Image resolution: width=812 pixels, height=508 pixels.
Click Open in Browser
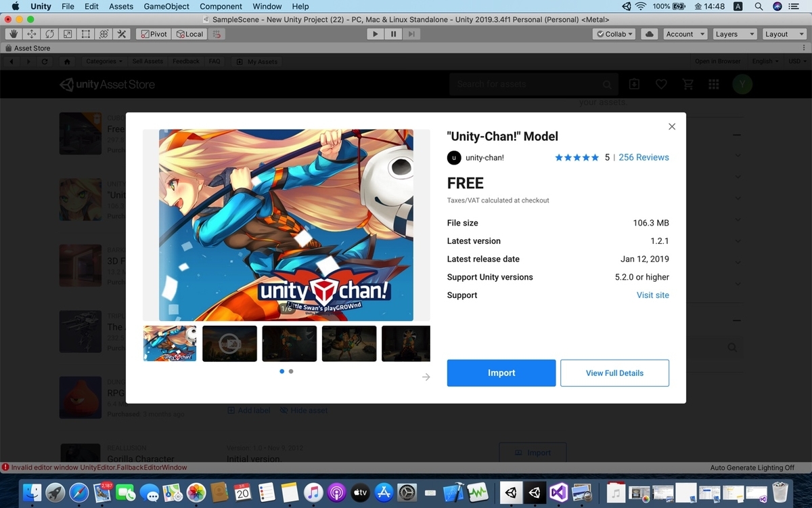pyautogui.click(x=717, y=62)
